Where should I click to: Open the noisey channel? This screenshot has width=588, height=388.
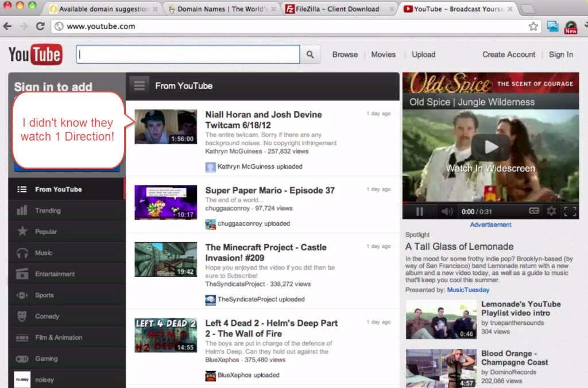pos(67,379)
